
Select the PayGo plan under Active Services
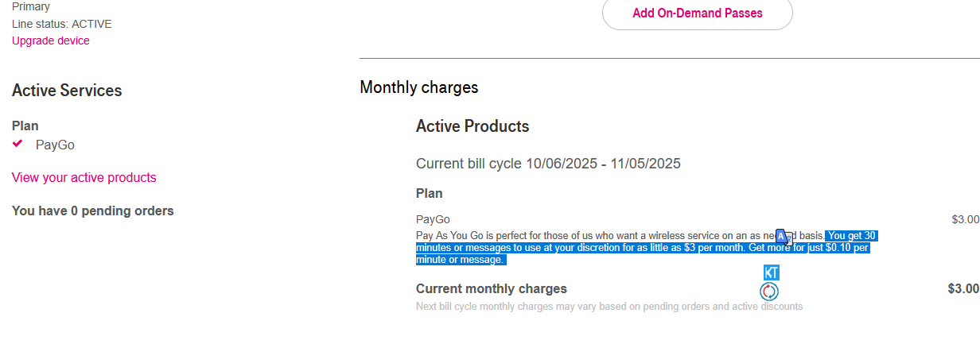55,145
